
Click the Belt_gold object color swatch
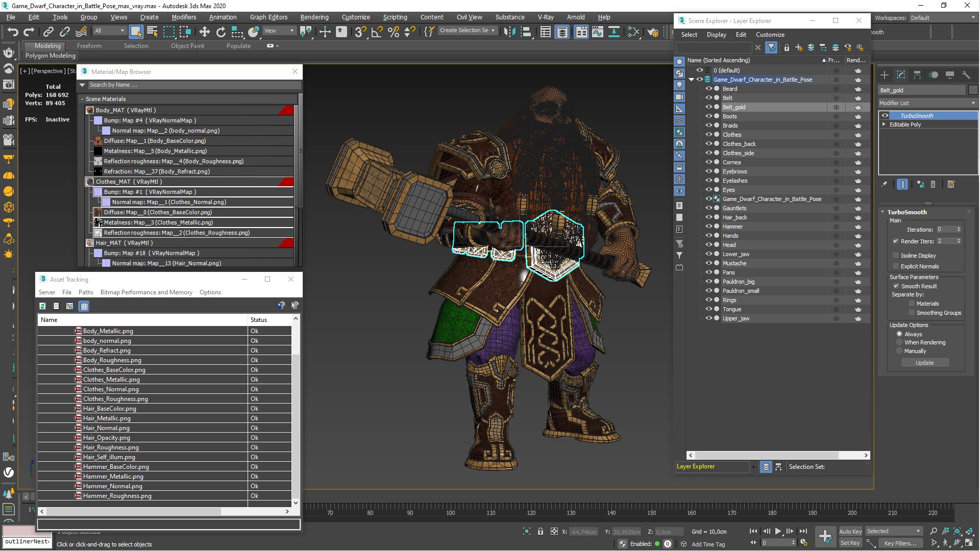(x=973, y=90)
